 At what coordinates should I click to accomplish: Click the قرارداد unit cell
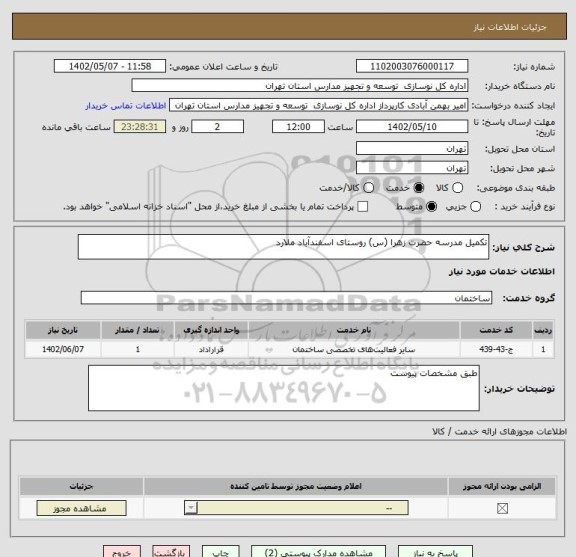[211, 349]
